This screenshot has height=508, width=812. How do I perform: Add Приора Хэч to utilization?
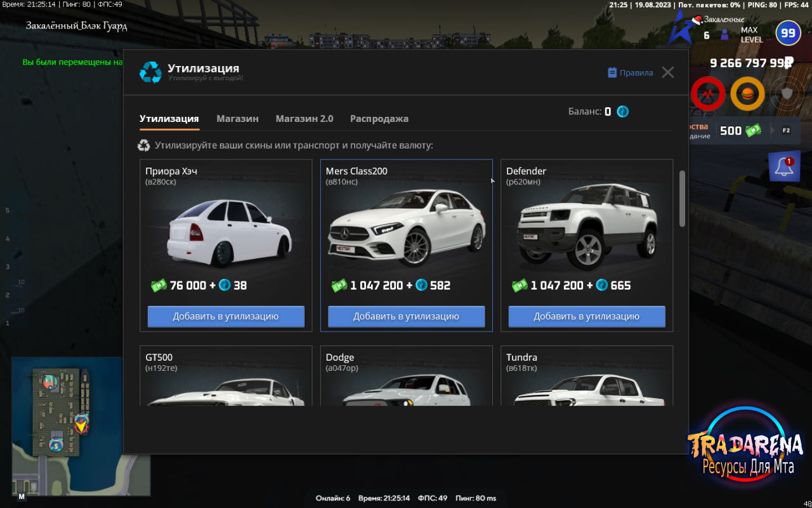click(x=226, y=316)
